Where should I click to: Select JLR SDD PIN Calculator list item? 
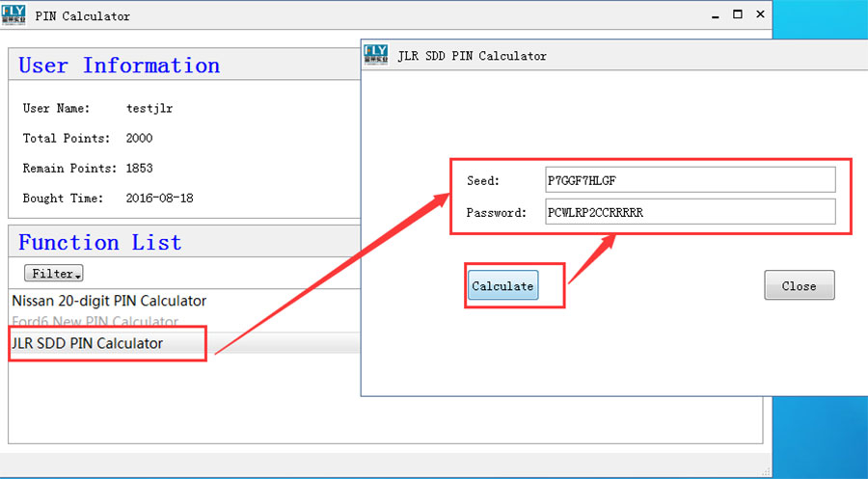(x=88, y=343)
